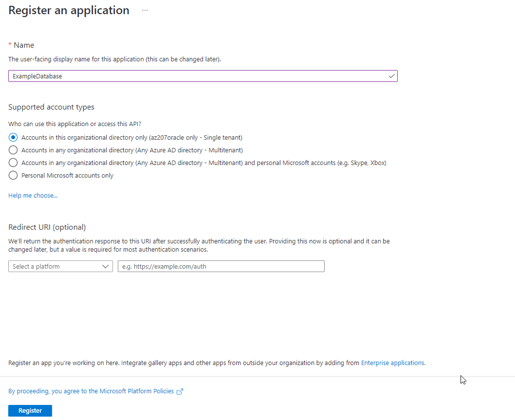Click the external link icon after Microsoft Platform Policies
Image resolution: width=515 pixels, height=420 pixels.
click(180, 391)
